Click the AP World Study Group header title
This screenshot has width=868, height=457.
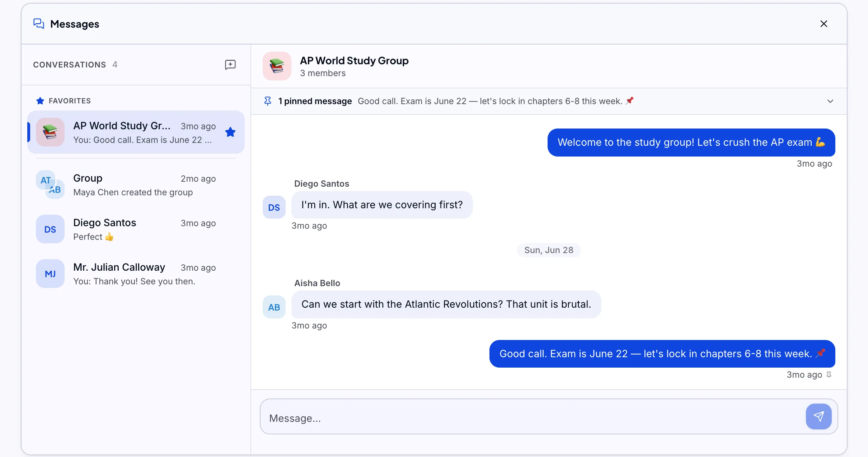click(x=354, y=61)
